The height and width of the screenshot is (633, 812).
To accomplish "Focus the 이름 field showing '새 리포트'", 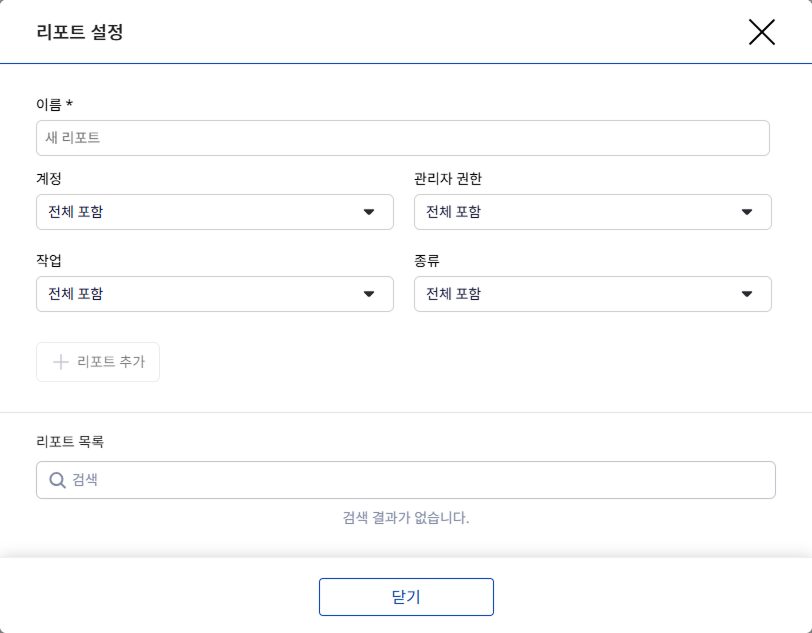I will [x=402, y=138].
